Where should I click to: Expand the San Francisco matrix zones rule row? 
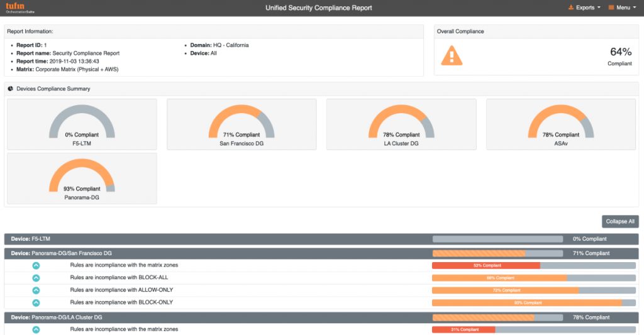[36, 265]
